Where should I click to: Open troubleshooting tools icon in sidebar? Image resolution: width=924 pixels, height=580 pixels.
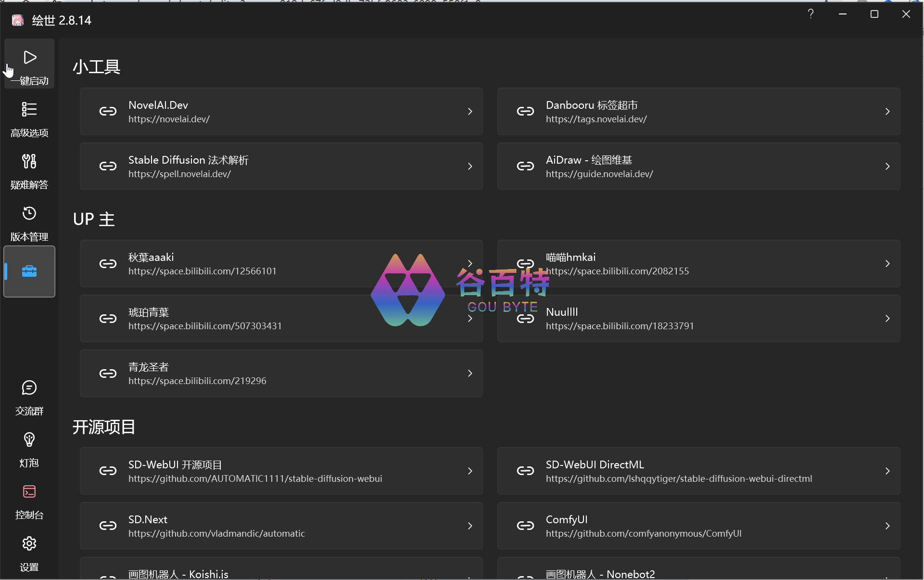coord(29,162)
